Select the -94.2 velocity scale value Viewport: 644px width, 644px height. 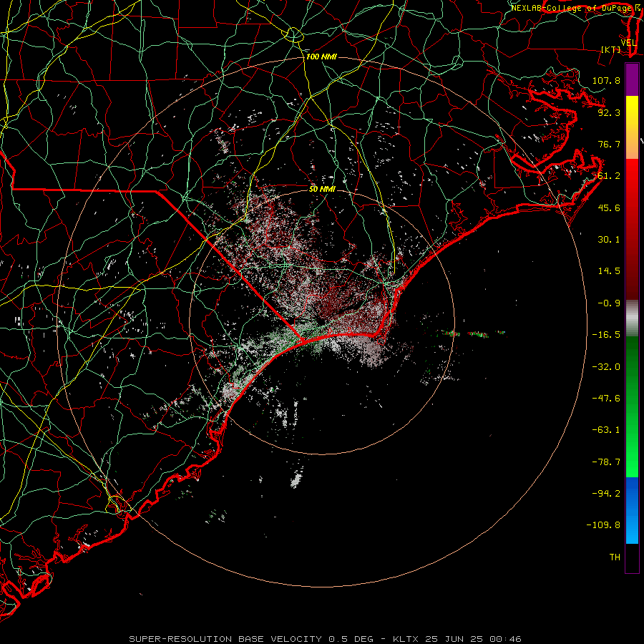tap(606, 494)
